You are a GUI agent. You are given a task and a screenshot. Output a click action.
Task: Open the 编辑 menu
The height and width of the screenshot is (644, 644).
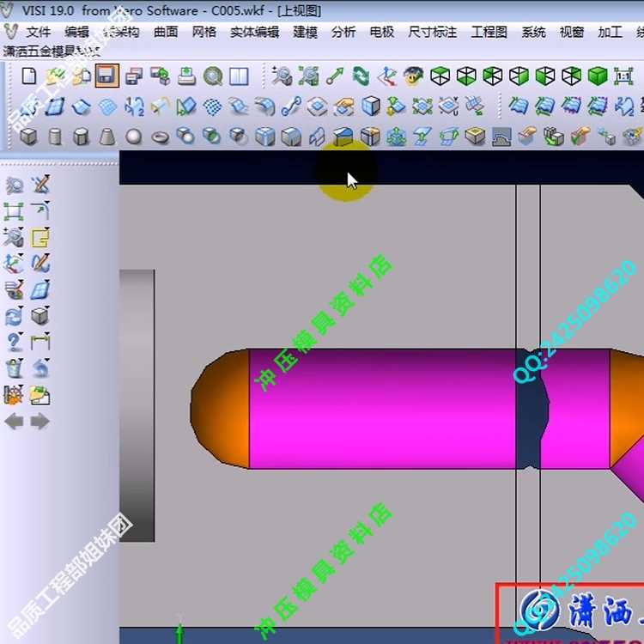point(76,32)
